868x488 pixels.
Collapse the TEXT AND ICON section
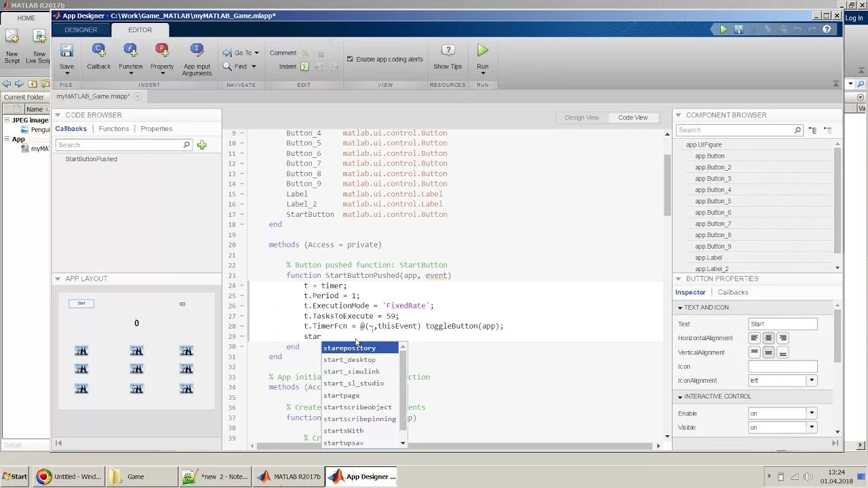coord(680,308)
